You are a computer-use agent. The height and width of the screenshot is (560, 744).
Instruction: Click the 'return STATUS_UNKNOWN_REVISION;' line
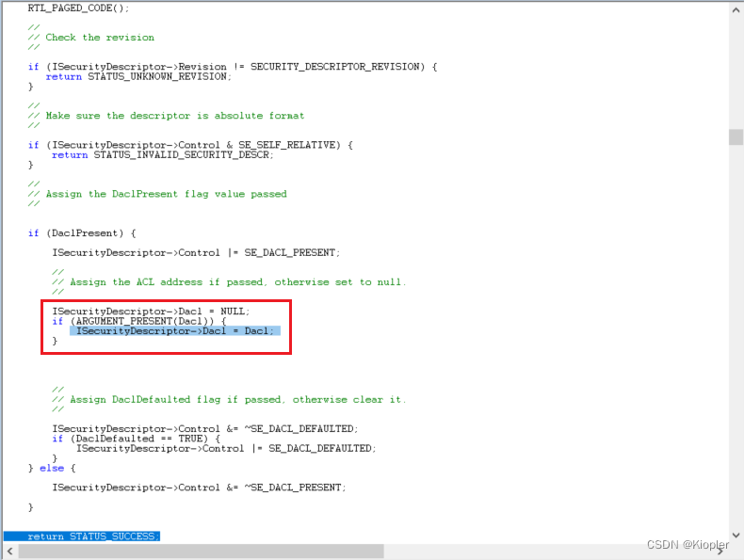[x=138, y=77]
